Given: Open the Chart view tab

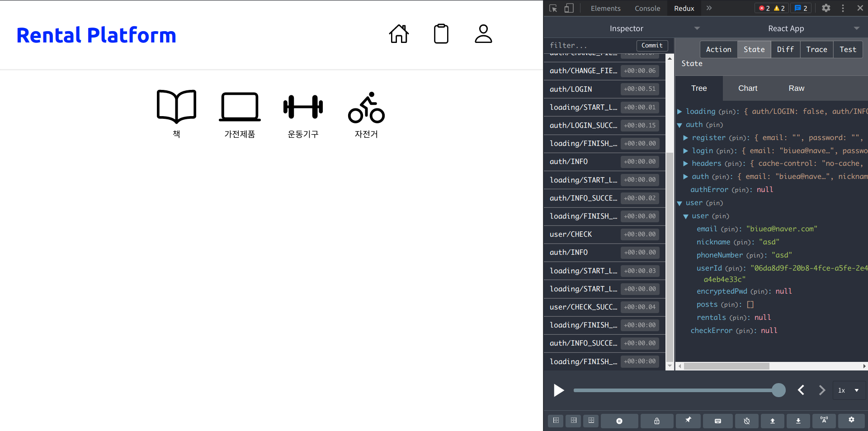Looking at the screenshot, I should (x=748, y=89).
